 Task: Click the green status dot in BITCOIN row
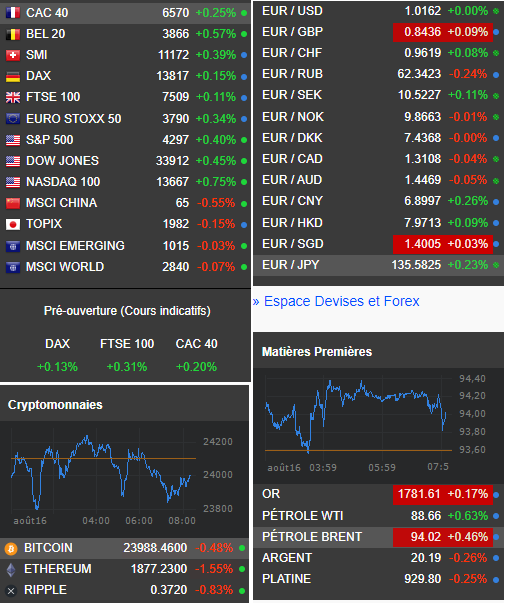[242, 548]
